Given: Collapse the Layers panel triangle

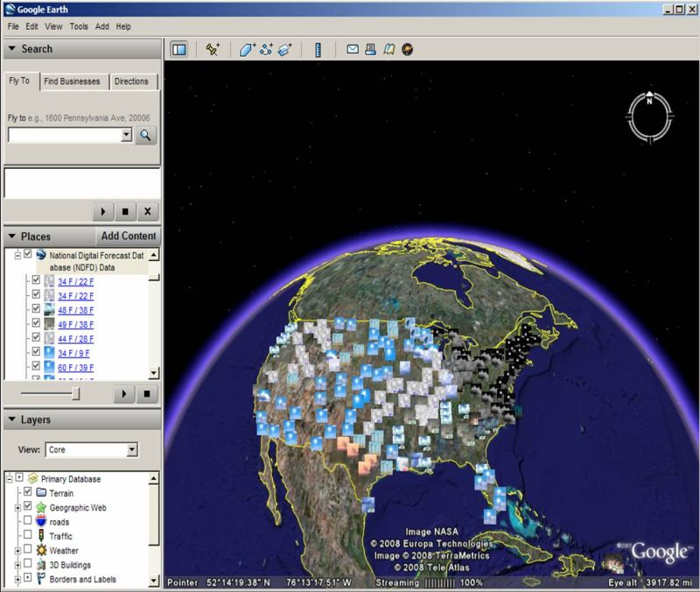Looking at the screenshot, I should pyautogui.click(x=12, y=419).
